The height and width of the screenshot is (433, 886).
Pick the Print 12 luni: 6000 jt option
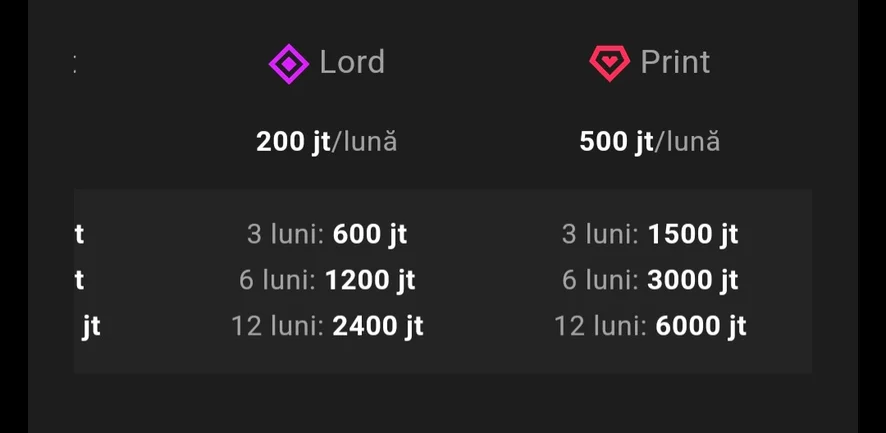click(650, 326)
